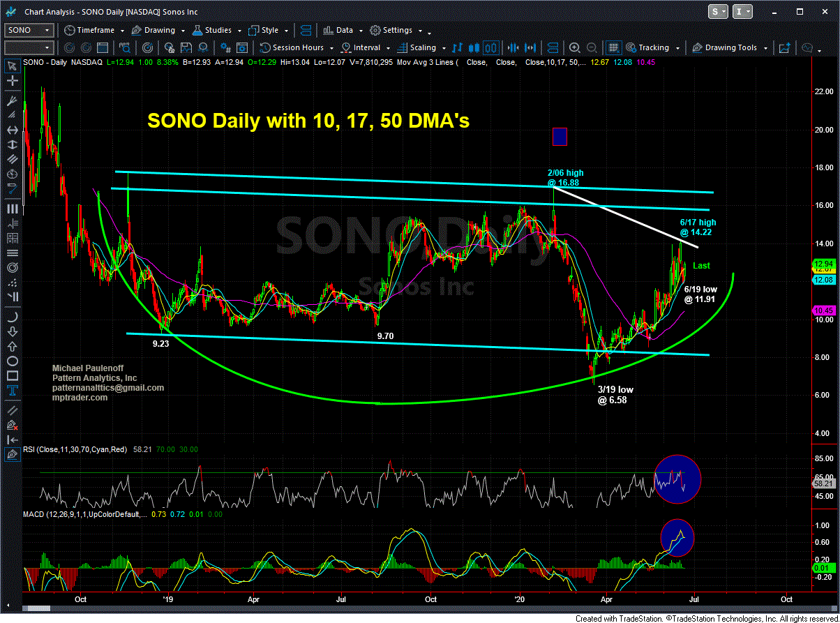Select the text annotation tool
Viewport: 840px width, 623px height.
[13, 392]
